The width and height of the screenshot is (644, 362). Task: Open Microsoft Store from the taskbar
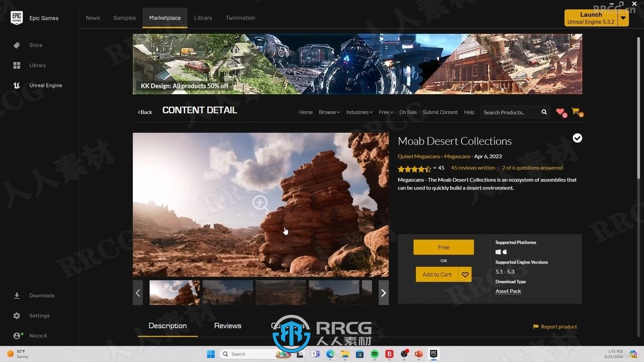tap(360, 354)
